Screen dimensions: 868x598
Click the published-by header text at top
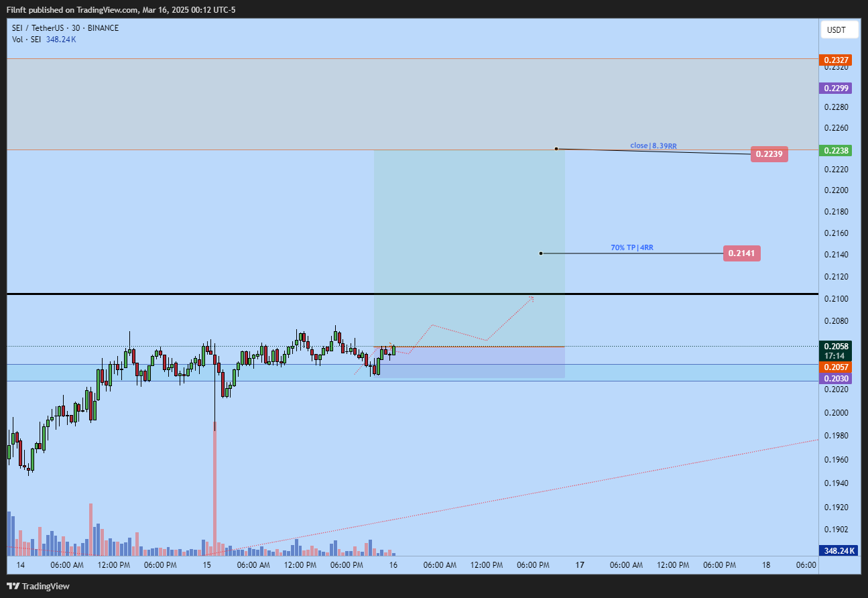tap(121, 9)
